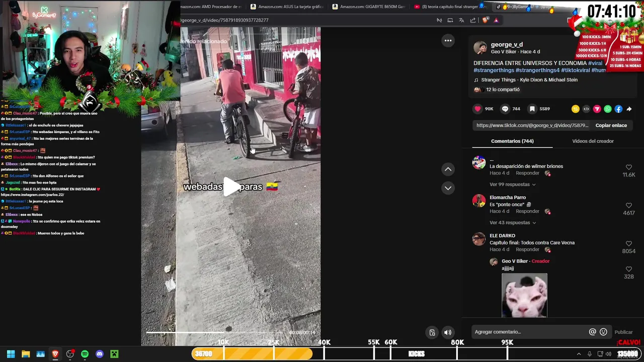The image size is (644, 362).
Task: Share the video to WhatsApp
Action: pos(608,109)
